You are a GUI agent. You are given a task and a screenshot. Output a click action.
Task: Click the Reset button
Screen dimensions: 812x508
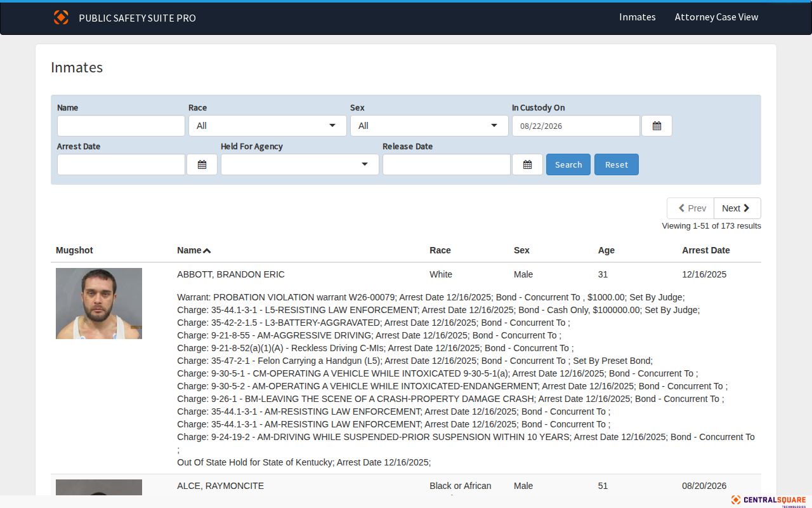coord(617,164)
